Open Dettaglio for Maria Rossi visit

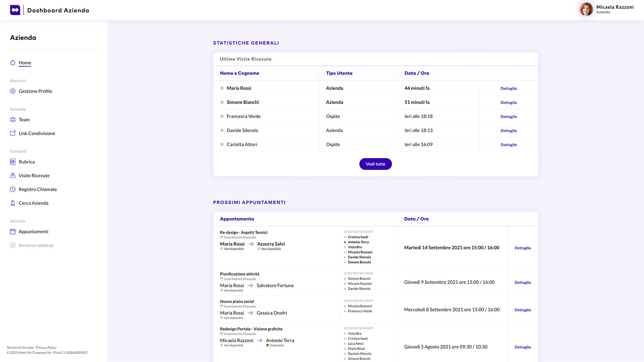(508, 88)
